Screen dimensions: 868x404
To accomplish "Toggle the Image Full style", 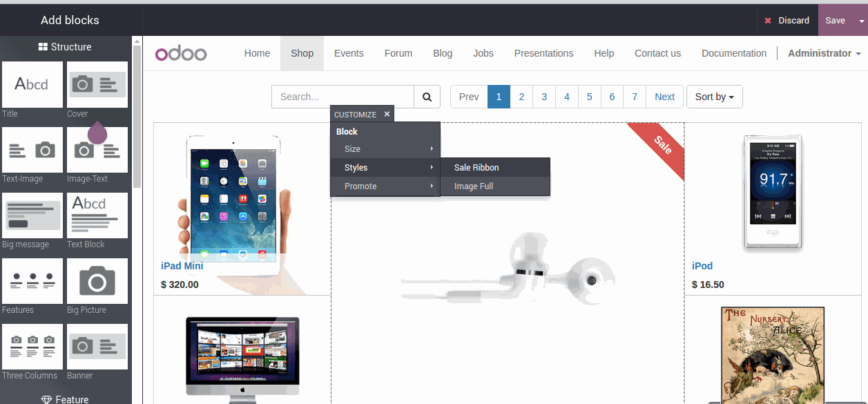I will point(495,186).
